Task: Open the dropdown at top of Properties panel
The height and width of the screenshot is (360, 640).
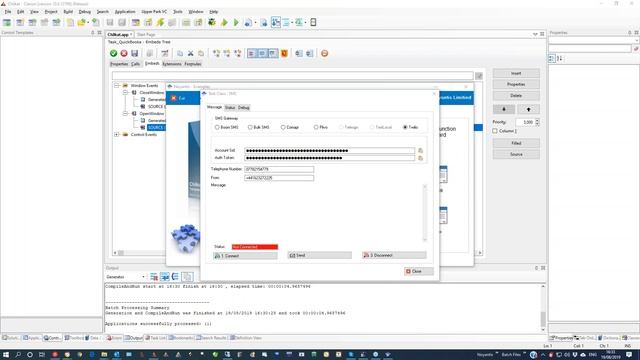Action: (x=637, y=40)
